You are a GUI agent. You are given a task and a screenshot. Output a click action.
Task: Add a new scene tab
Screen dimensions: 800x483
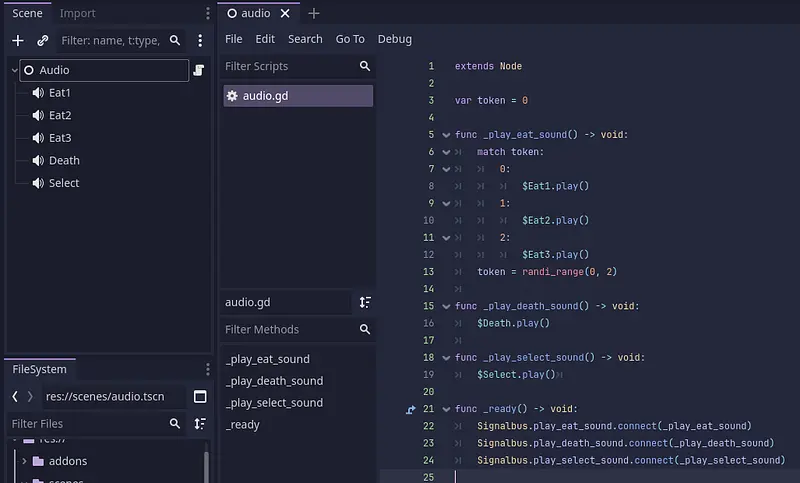click(314, 14)
